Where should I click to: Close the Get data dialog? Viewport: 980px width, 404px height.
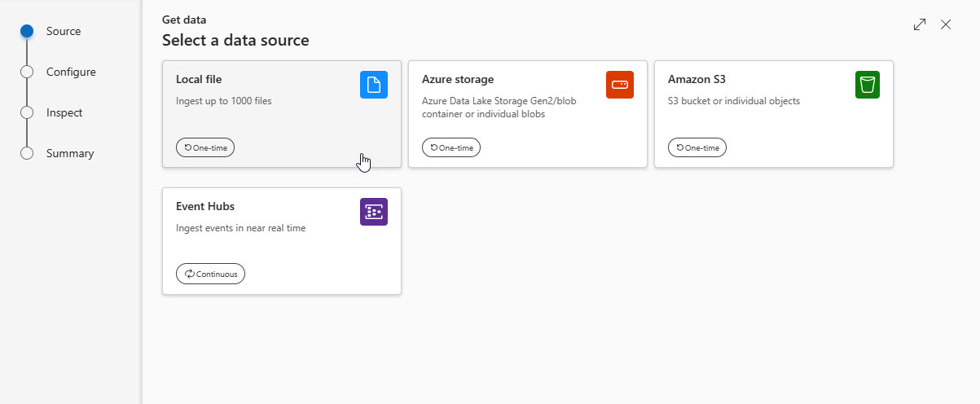[x=946, y=24]
